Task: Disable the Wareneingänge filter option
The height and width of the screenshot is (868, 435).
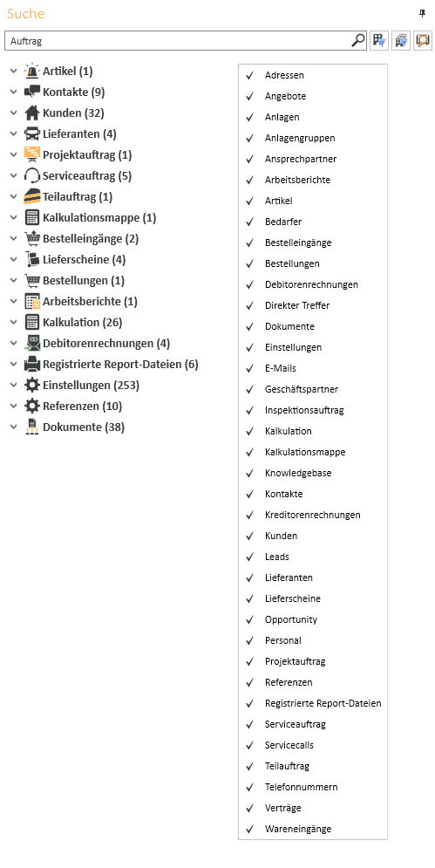Action: coord(313,829)
